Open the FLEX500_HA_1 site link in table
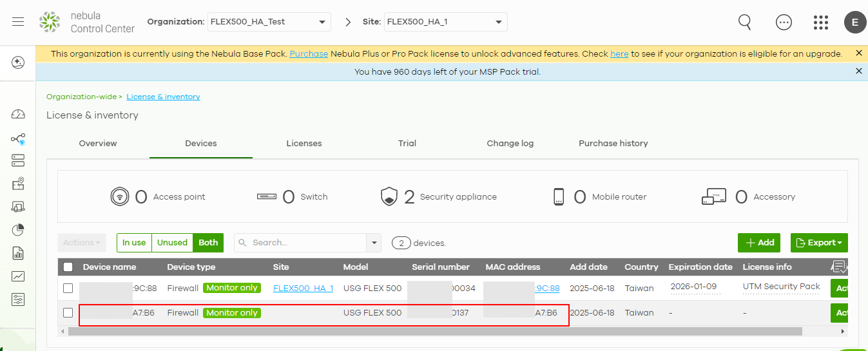Screen dimensions: 868x351 [x=303, y=288]
